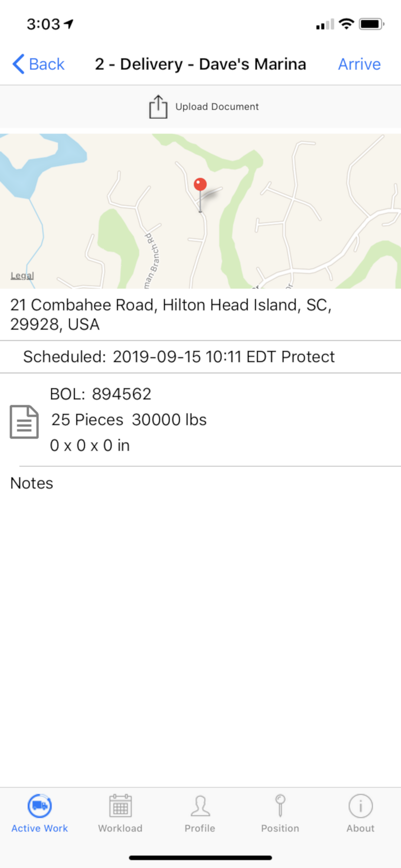This screenshot has width=401, height=868.
Task: Tap the Combahee Road address text
Action: pyautogui.click(x=171, y=315)
